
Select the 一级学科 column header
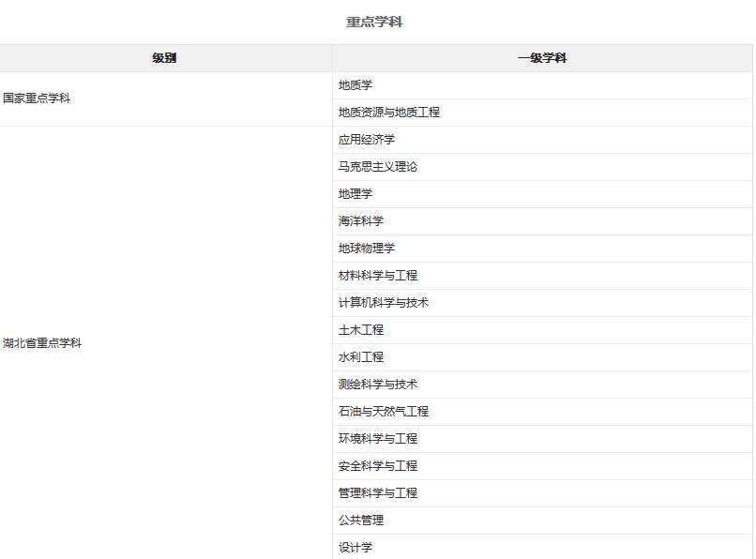[542, 58]
